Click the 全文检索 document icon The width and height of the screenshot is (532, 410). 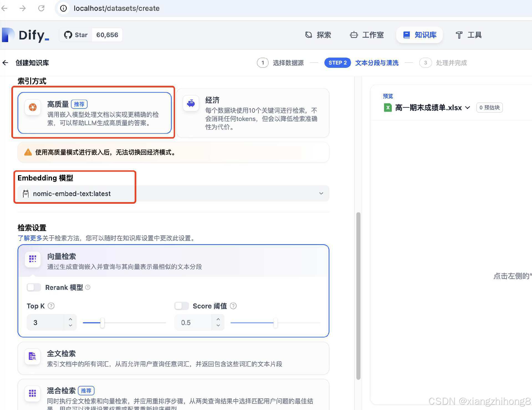32,357
